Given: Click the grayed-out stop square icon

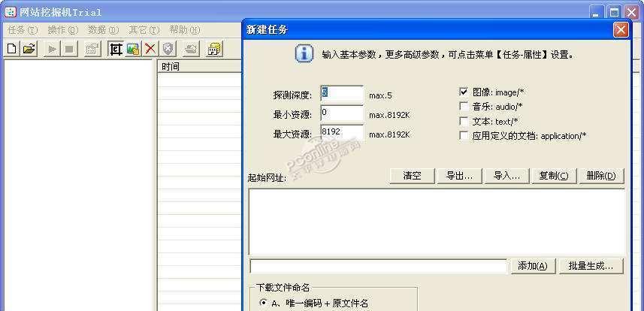Looking at the screenshot, I should pyautogui.click(x=69, y=50).
